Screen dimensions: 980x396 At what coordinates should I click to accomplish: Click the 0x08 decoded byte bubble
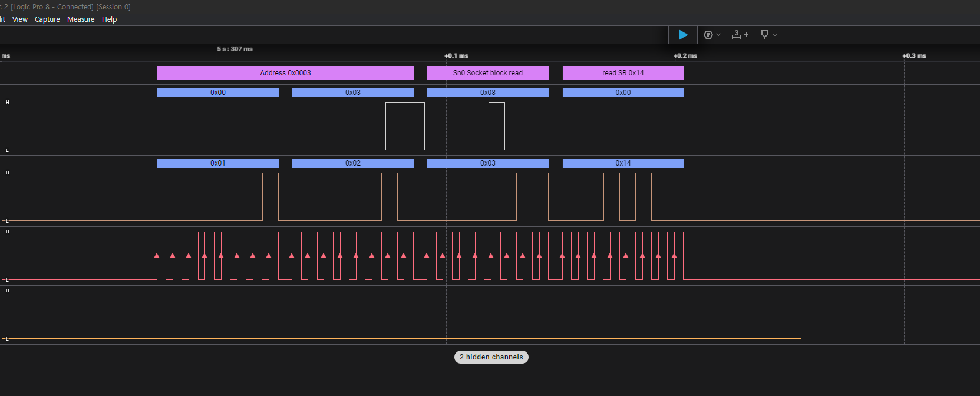pyautogui.click(x=488, y=93)
